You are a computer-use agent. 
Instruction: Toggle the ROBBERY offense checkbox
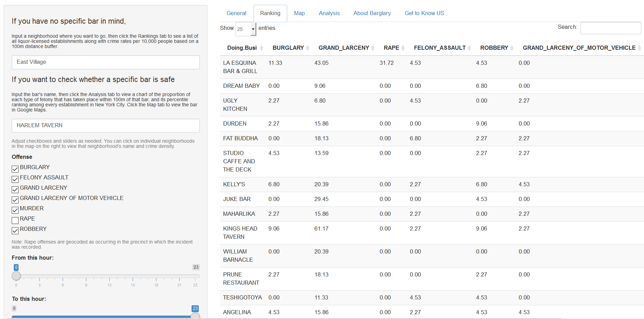point(15,231)
